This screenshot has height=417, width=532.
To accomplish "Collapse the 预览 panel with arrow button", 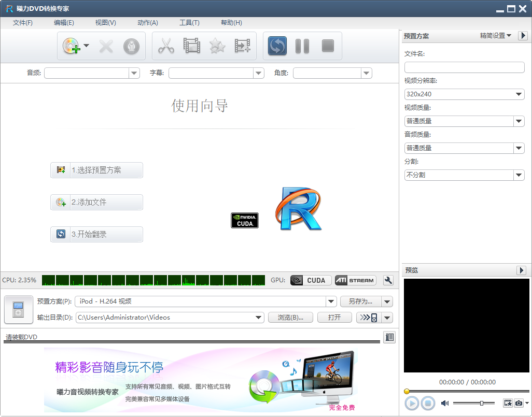I will (521, 270).
